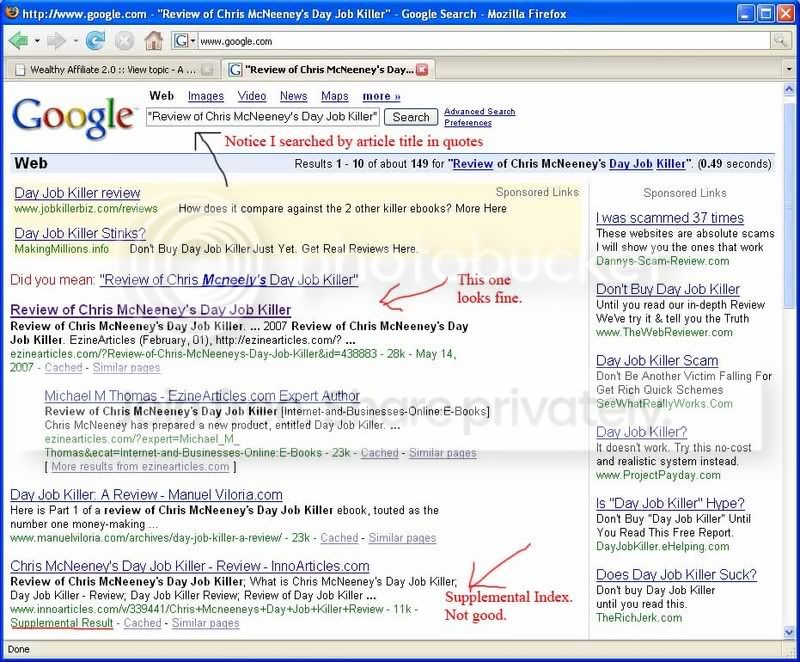Click the Search button
The image size is (800, 662).
tap(411, 117)
